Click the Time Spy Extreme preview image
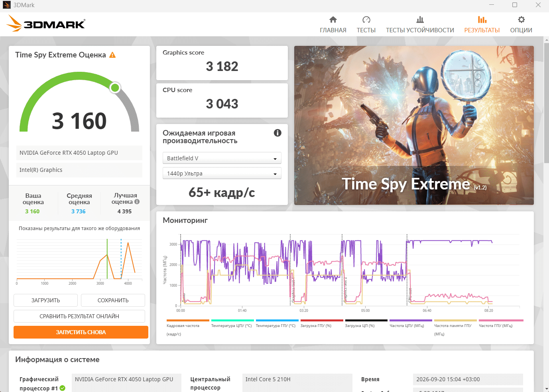 pyautogui.click(x=414, y=125)
